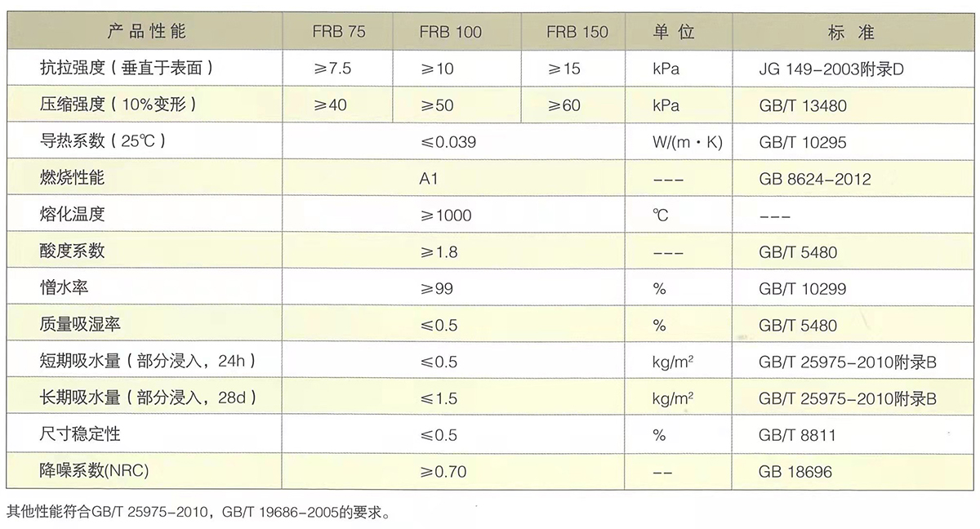Select the FRB 75 column header

tap(338, 33)
